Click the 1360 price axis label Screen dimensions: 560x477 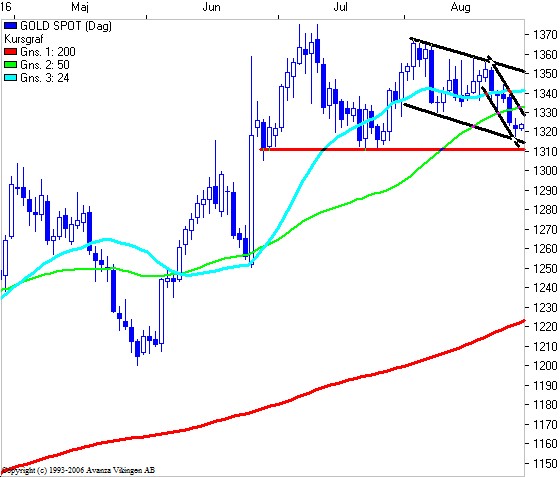(545, 54)
